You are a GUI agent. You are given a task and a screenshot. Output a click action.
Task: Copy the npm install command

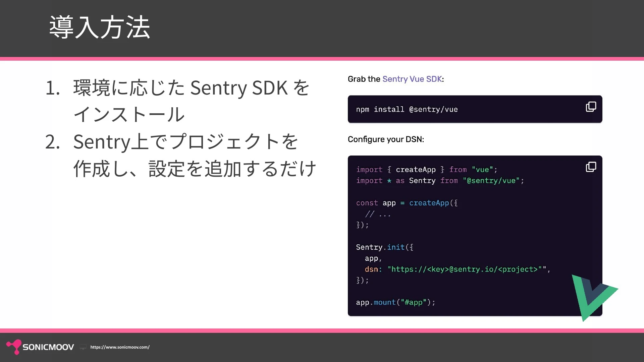point(591,107)
